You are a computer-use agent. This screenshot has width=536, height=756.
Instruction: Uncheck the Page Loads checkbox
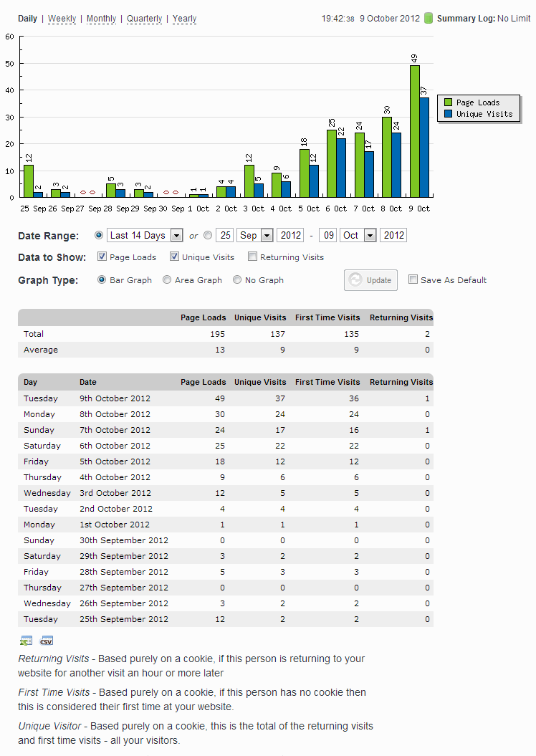click(x=102, y=257)
